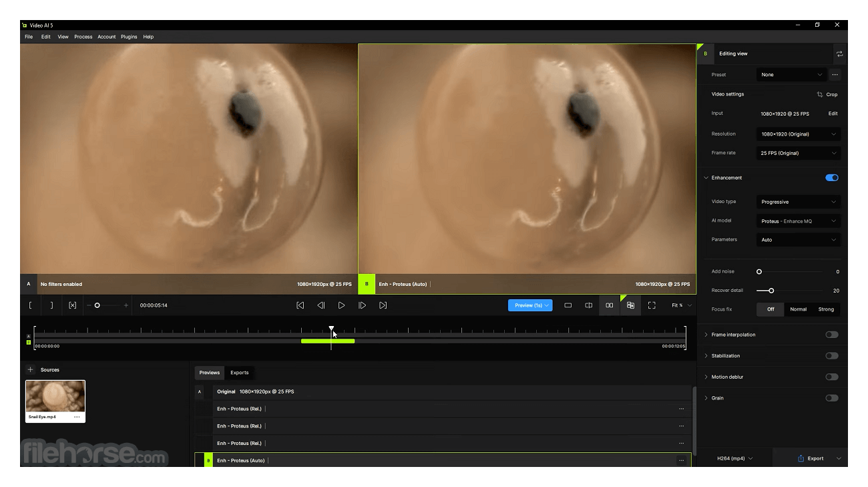Switch on the Grain toggle
This screenshot has height=487, width=868.
pyautogui.click(x=832, y=398)
